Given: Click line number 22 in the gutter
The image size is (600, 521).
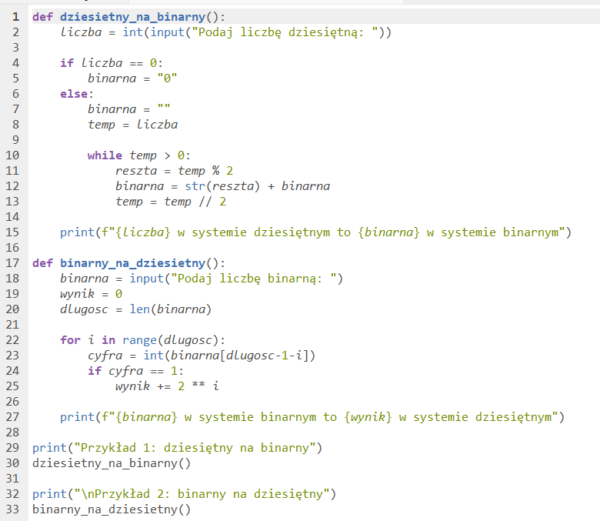Looking at the screenshot, I should [12, 340].
